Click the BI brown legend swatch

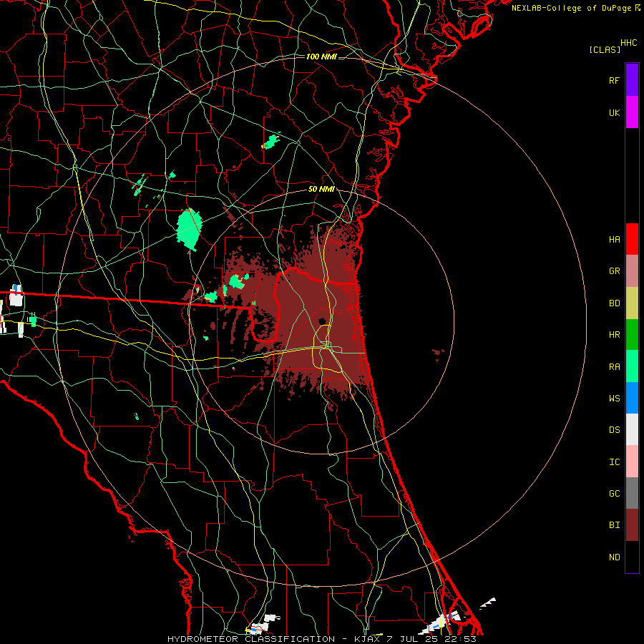tap(632, 525)
